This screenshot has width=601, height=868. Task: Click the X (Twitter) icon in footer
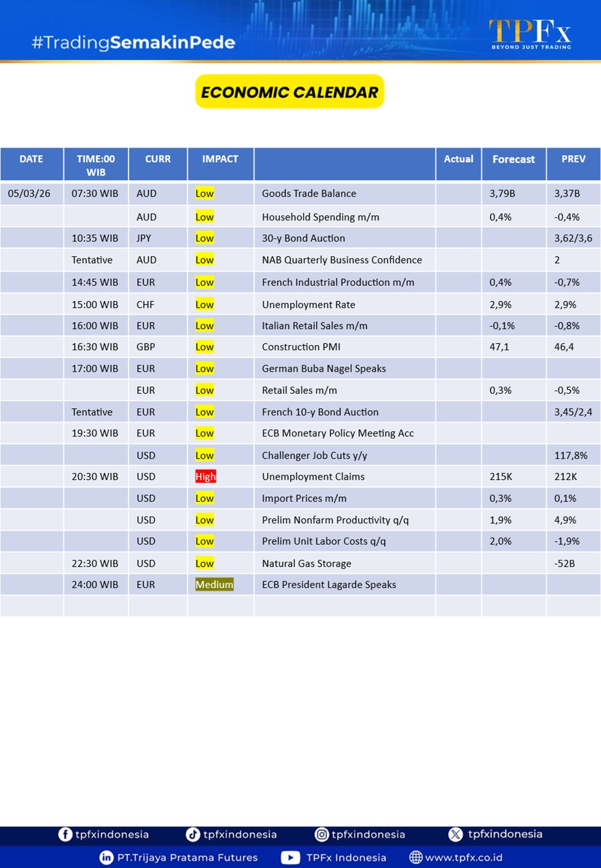[x=456, y=834]
